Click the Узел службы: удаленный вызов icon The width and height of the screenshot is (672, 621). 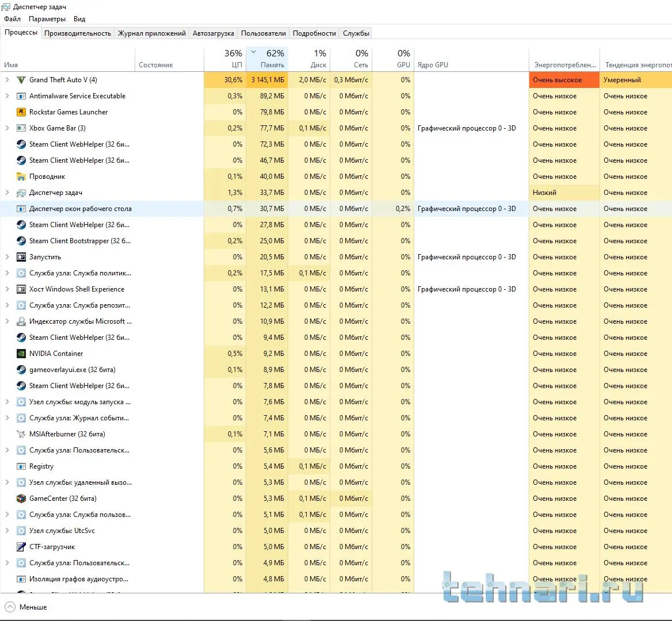point(21,482)
